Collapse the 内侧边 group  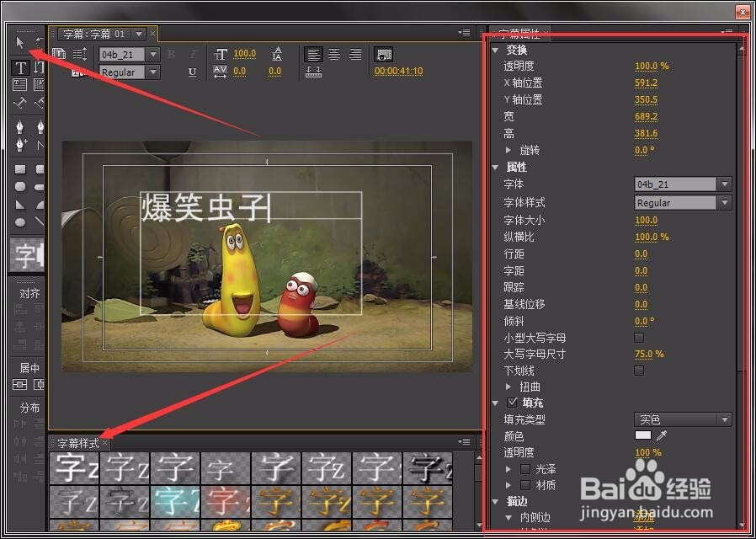(x=508, y=518)
